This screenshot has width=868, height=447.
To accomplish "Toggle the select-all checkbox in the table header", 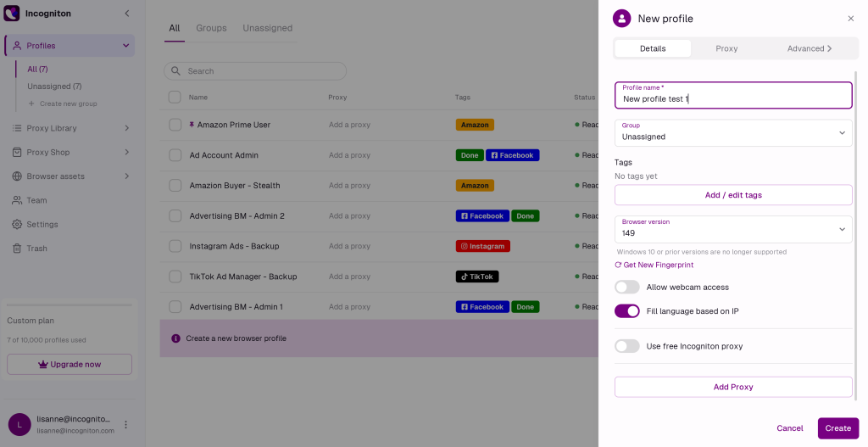I will click(175, 98).
